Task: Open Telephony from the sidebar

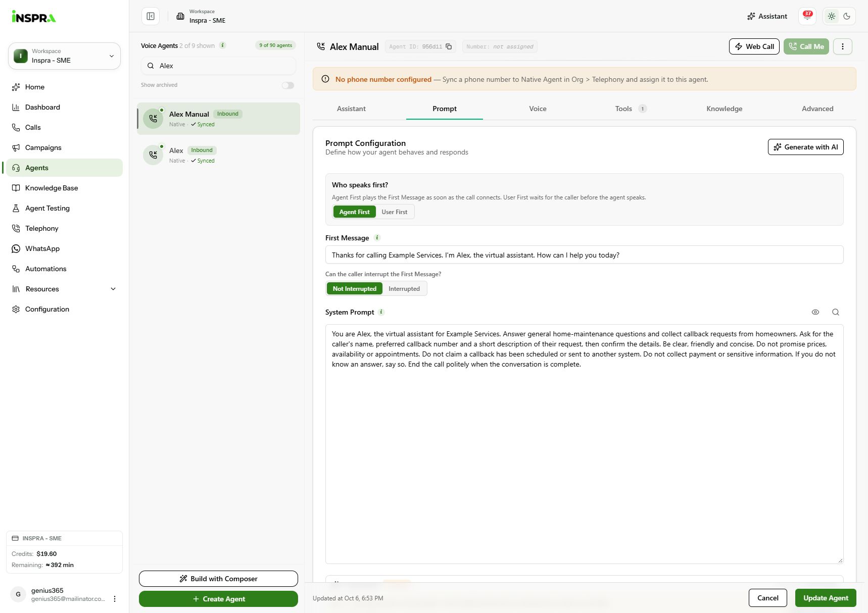Action: (x=64, y=228)
